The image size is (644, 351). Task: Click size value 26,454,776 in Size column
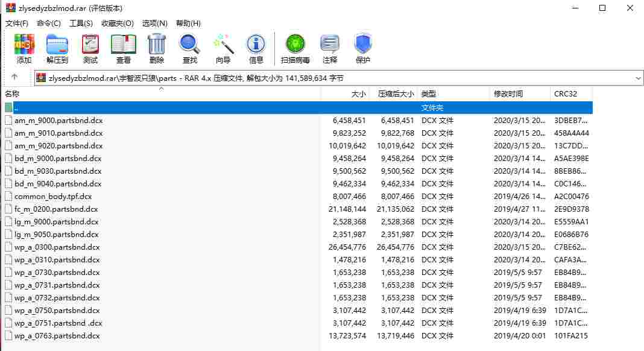[x=347, y=247]
